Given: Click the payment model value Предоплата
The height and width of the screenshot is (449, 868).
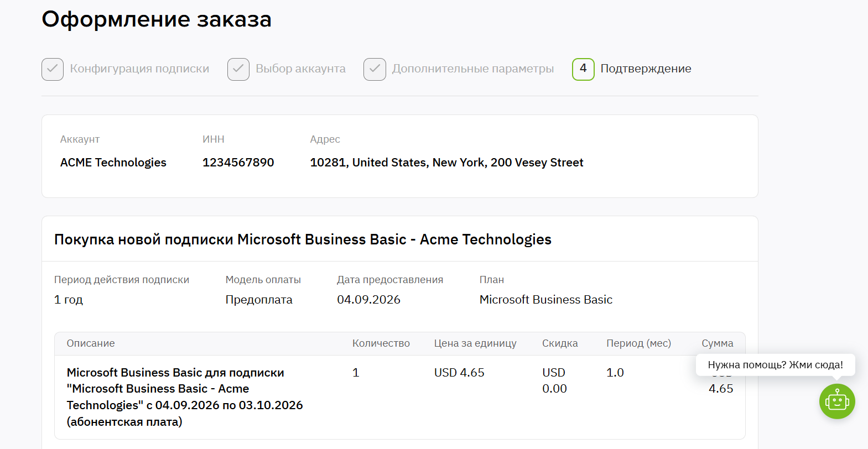Looking at the screenshot, I should (259, 300).
